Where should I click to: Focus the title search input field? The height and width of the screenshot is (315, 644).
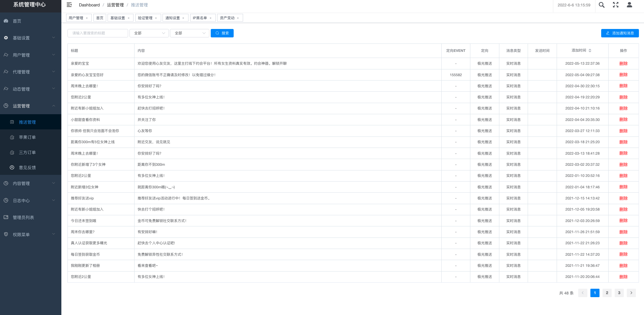(98, 33)
